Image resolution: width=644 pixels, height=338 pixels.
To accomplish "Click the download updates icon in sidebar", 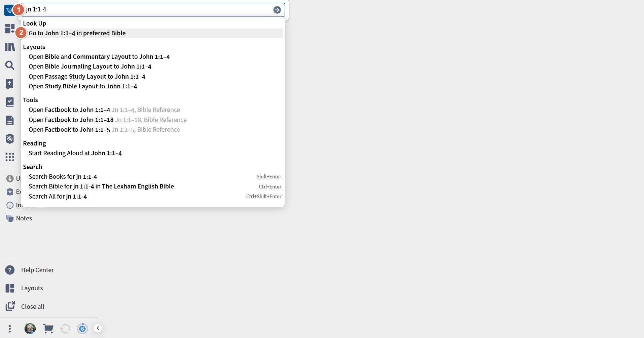I will (10, 179).
